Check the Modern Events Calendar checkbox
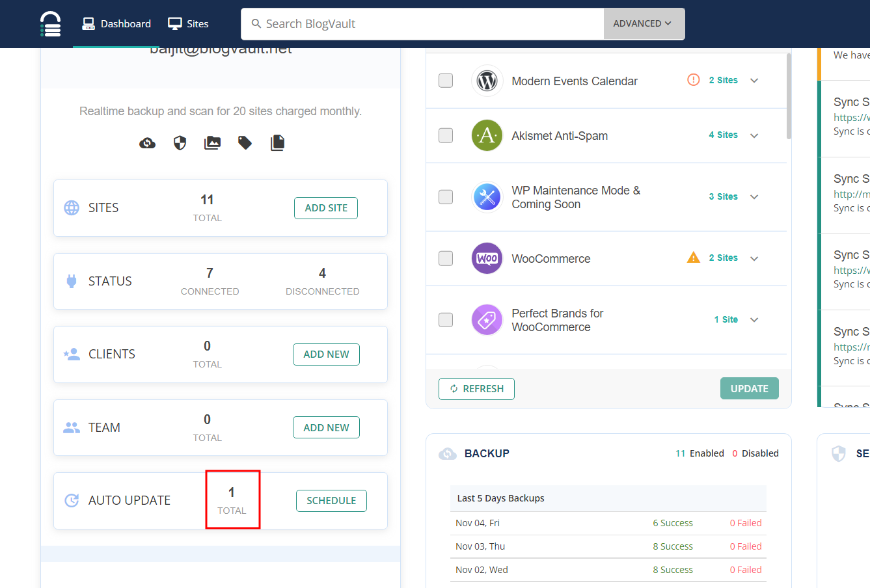The image size is (870, 588). click(446, 81)
